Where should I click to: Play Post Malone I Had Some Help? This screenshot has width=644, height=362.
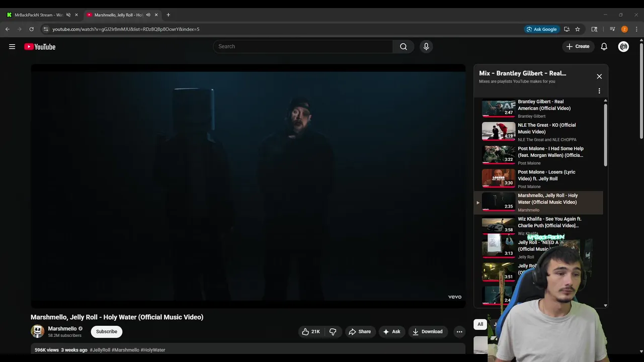(x=538, y=155)
